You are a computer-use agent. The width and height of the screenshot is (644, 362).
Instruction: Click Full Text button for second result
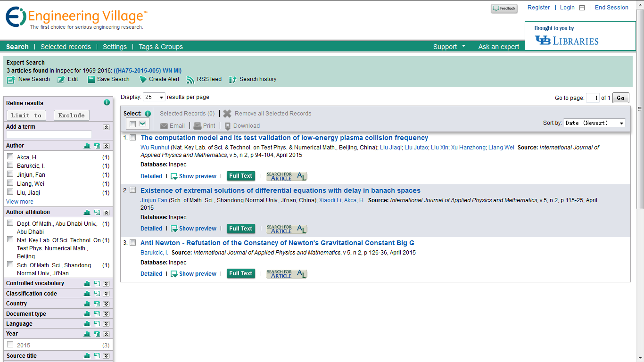(x=240, y=229)
